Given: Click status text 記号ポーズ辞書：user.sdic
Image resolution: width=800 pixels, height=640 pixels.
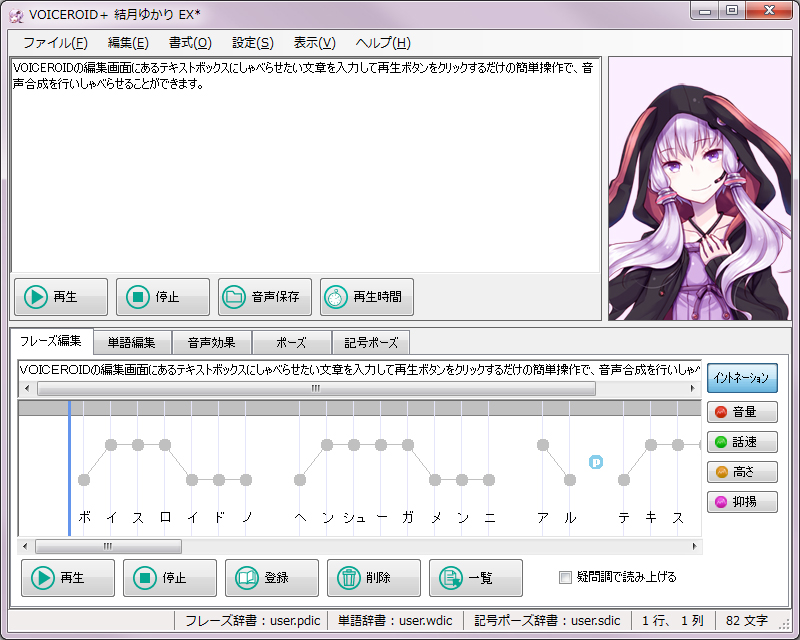Looking at the screenshot, I should [x=547, y=621].
